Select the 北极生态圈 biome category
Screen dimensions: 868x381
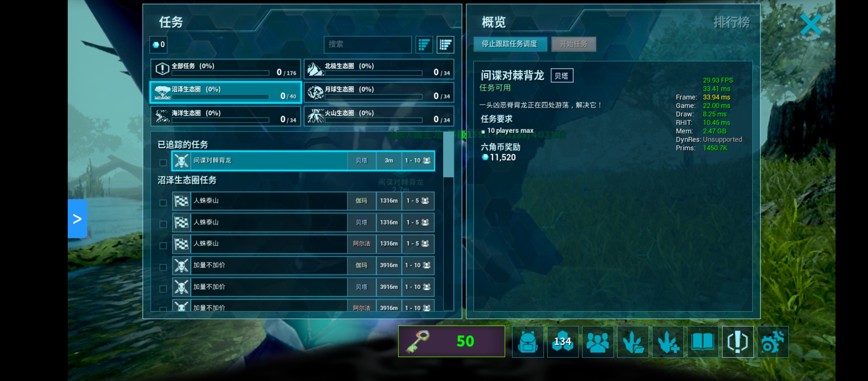379,69
